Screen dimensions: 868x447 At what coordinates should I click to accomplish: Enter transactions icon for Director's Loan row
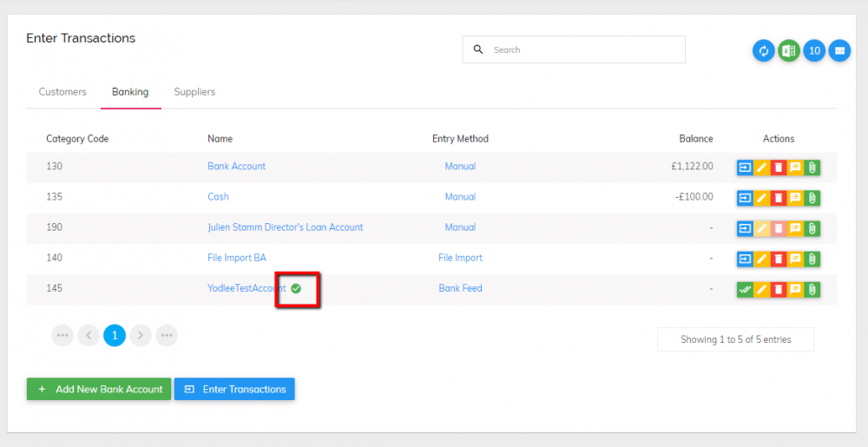pos(745,228)
